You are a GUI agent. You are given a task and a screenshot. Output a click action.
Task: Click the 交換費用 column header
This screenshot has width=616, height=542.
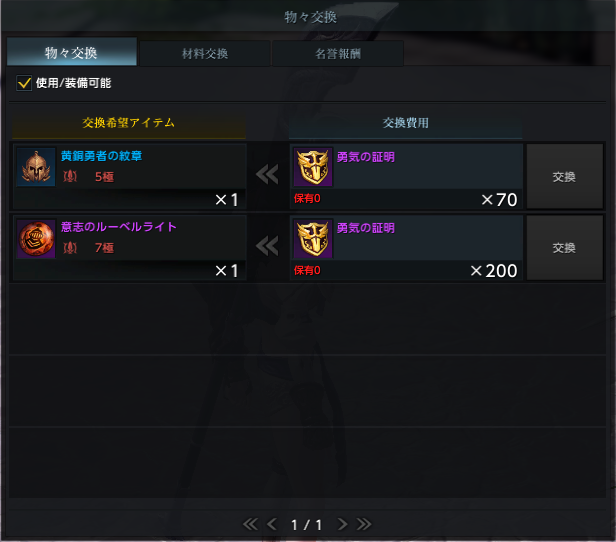pyautogui.click(x=405, y=123)
